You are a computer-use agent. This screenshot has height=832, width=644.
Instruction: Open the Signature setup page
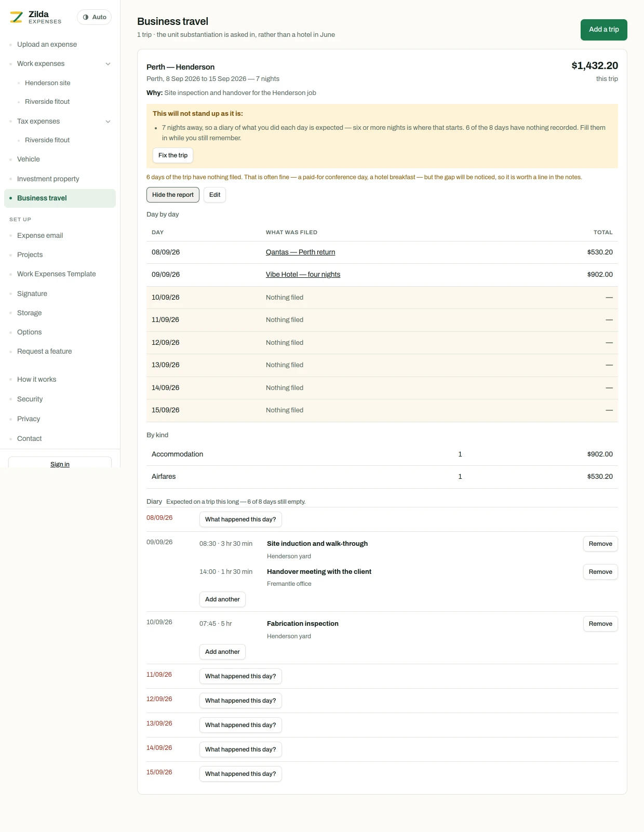point(60,294)
